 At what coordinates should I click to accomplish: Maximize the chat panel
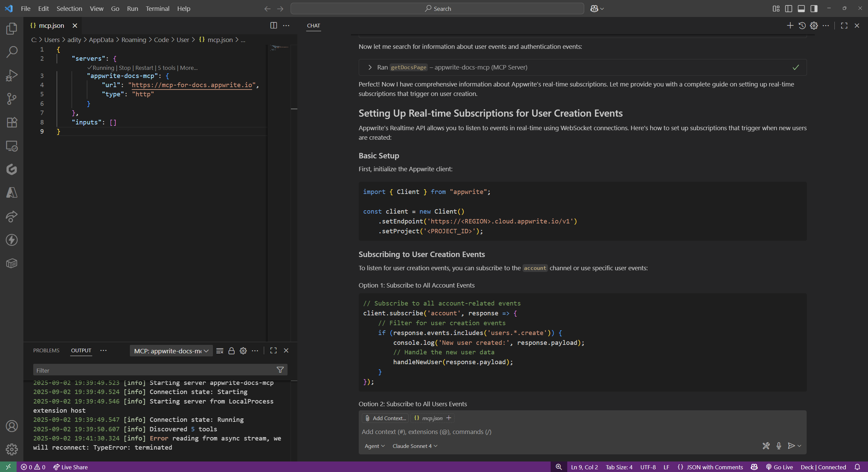coord(844,25)
